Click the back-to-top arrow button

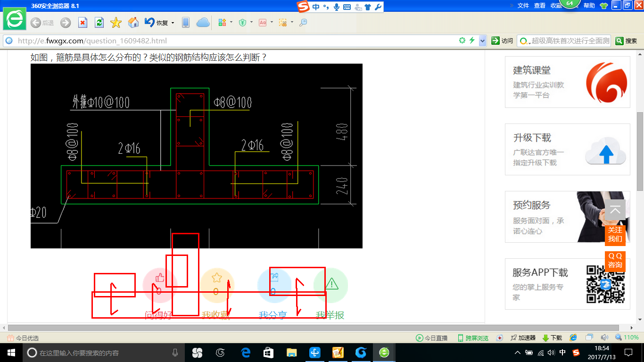coord(615,210)
